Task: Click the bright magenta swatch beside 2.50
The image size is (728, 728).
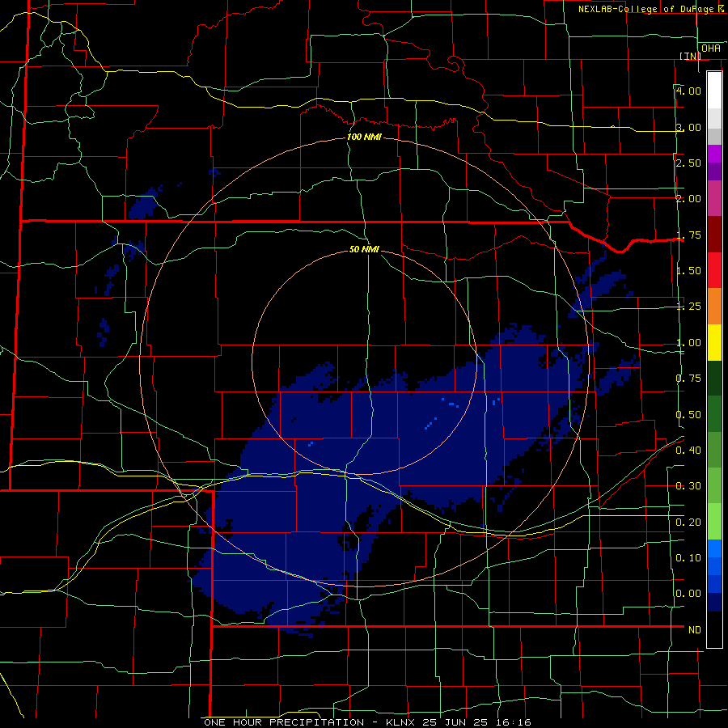Action: pyautogui.click(x=714, y=154)
